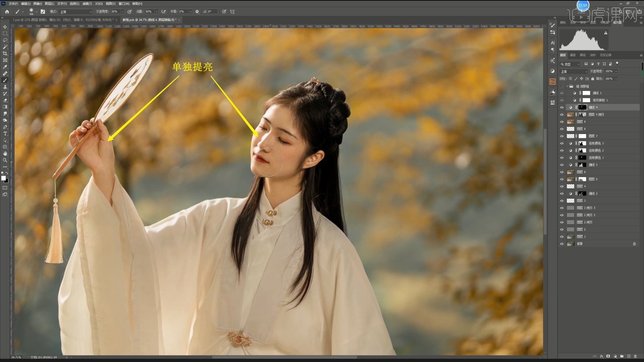This screenshot has height=362, width=644.
Task: Toggle visibility of 背景 layer
Action: point(562,244)
